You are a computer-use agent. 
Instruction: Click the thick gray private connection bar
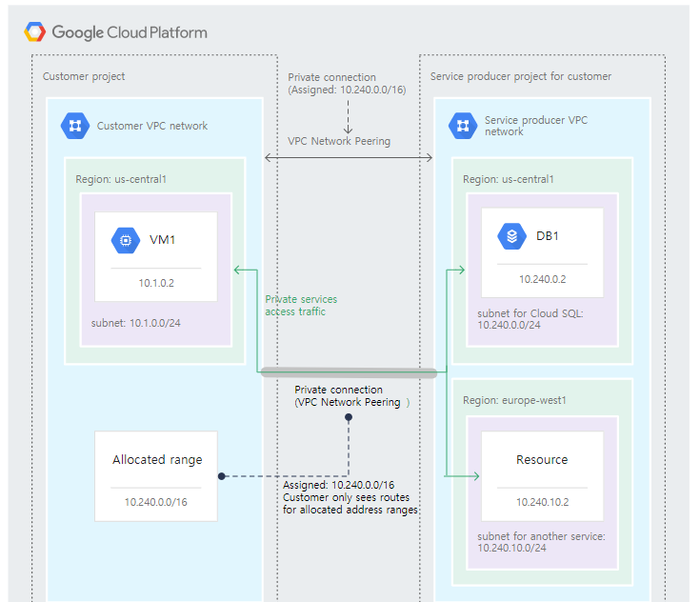(x=349, y=372)
